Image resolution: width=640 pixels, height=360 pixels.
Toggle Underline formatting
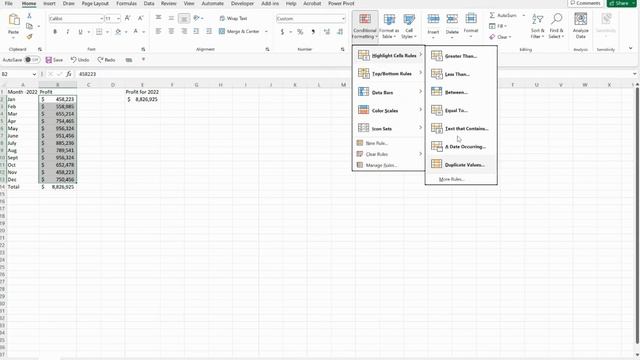click(x=80, y=31)
